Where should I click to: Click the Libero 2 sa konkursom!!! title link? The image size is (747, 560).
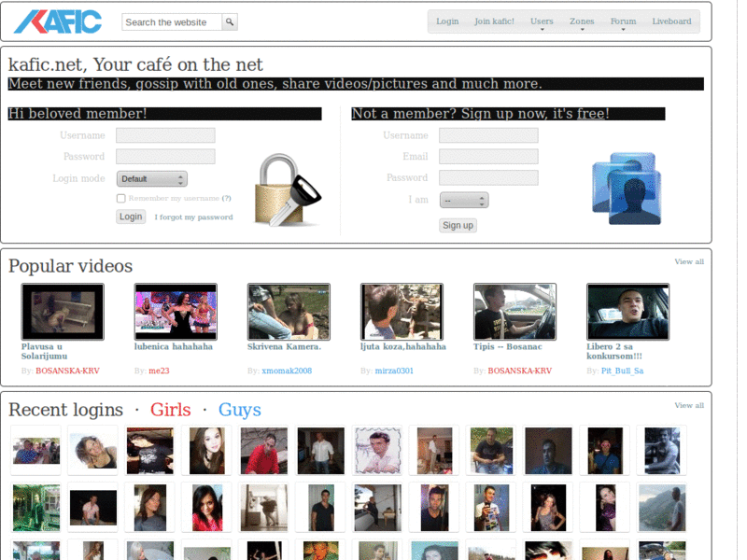(614, 352)
